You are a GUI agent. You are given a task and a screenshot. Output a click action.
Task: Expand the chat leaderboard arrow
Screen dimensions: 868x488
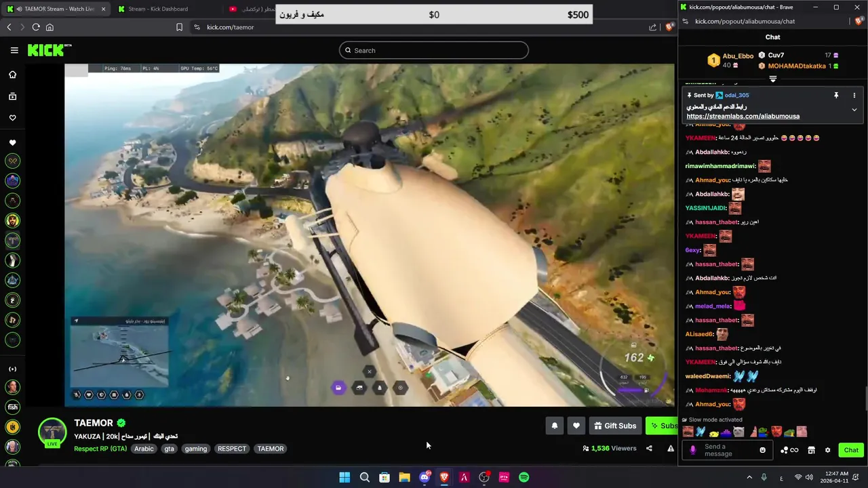772,79
